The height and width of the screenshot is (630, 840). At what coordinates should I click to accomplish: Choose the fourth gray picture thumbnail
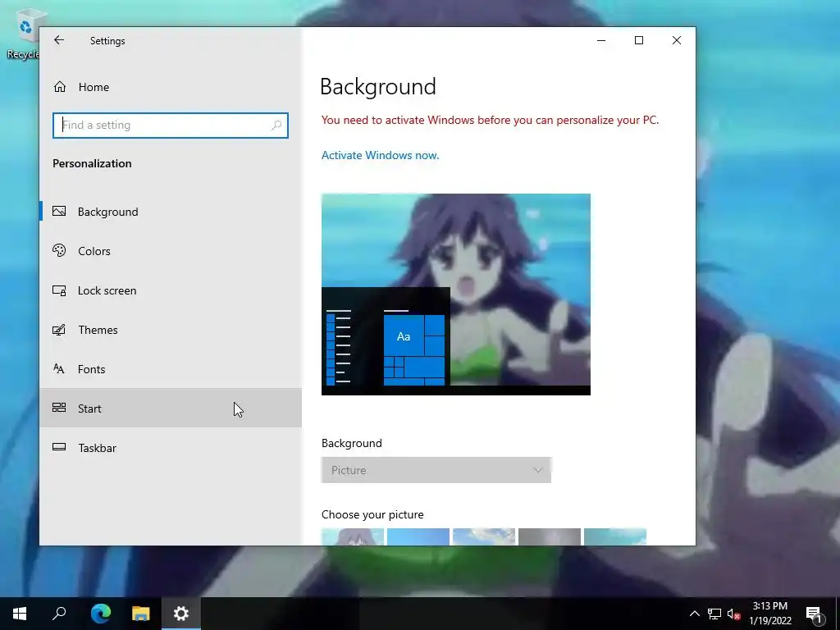click(x=549, y=536)
